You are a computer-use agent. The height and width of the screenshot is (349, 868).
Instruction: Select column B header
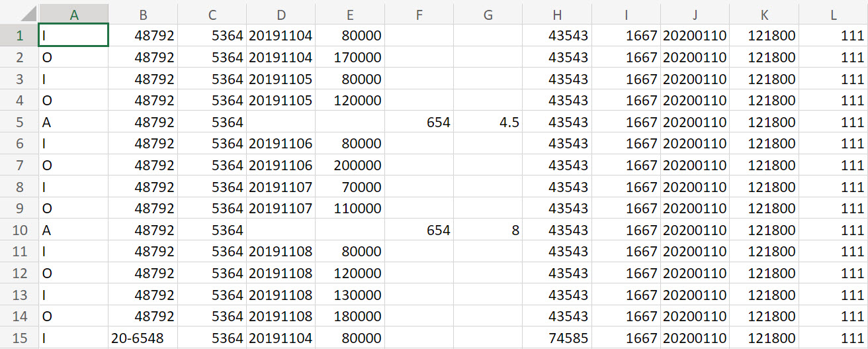pos(144,15)
